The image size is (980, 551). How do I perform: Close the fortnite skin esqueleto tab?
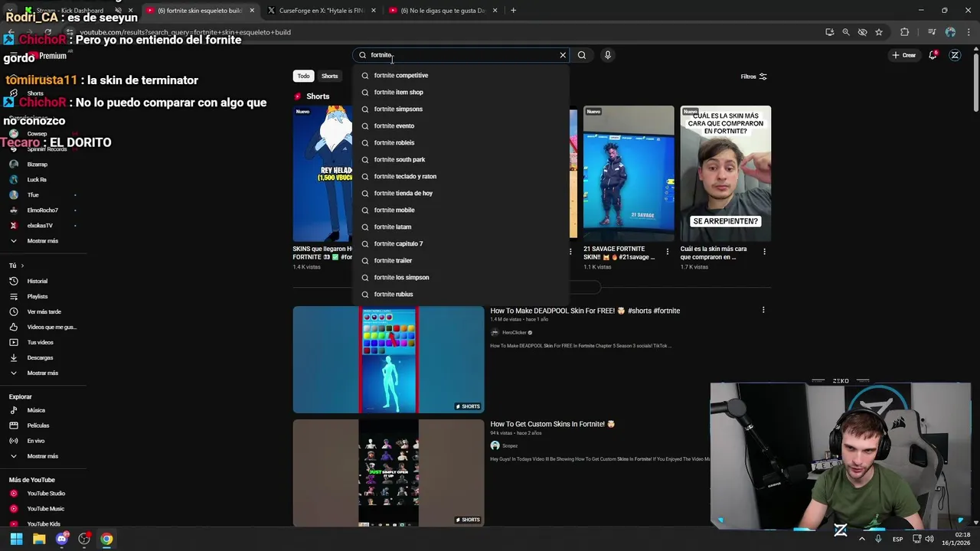click(252, 11)
